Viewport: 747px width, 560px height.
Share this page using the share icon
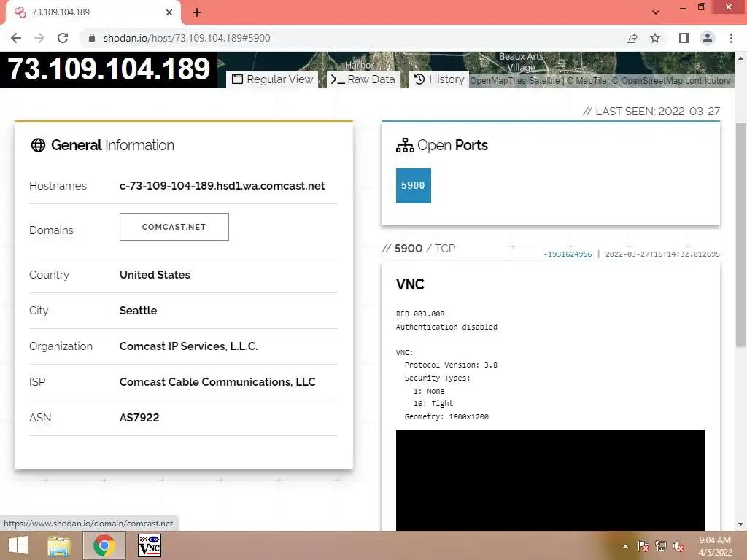(x=632, y=38)
